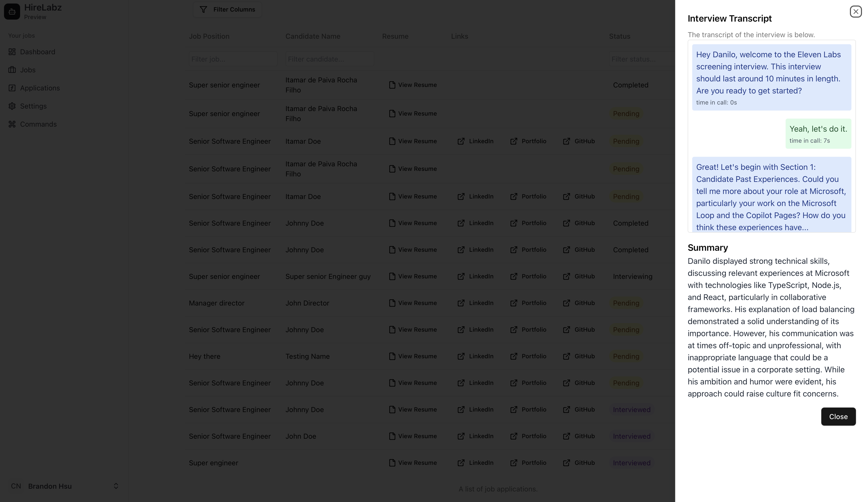Click resume document icon for Super engineer
This screenshot has width=868, height=502.
(x=392, y=463)
